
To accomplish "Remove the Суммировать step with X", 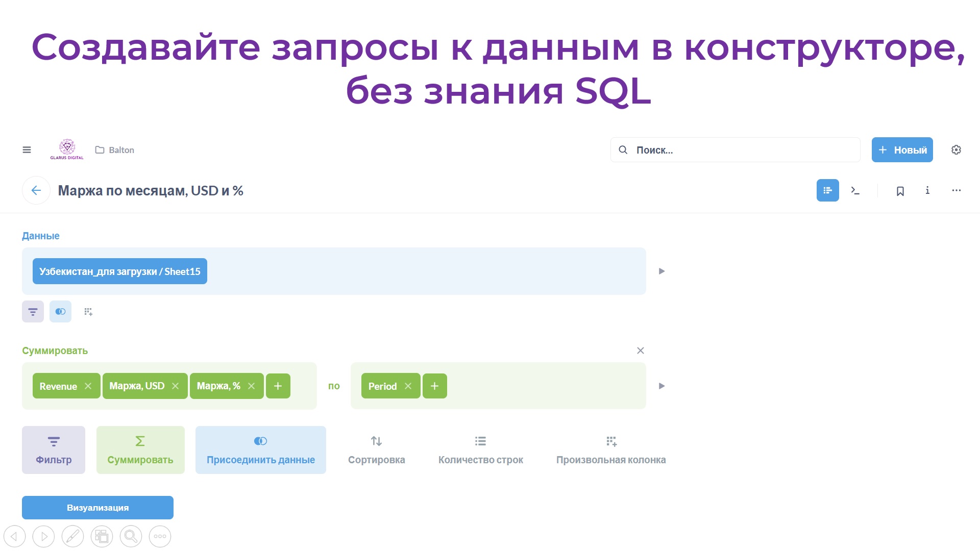I will point(640,350).
